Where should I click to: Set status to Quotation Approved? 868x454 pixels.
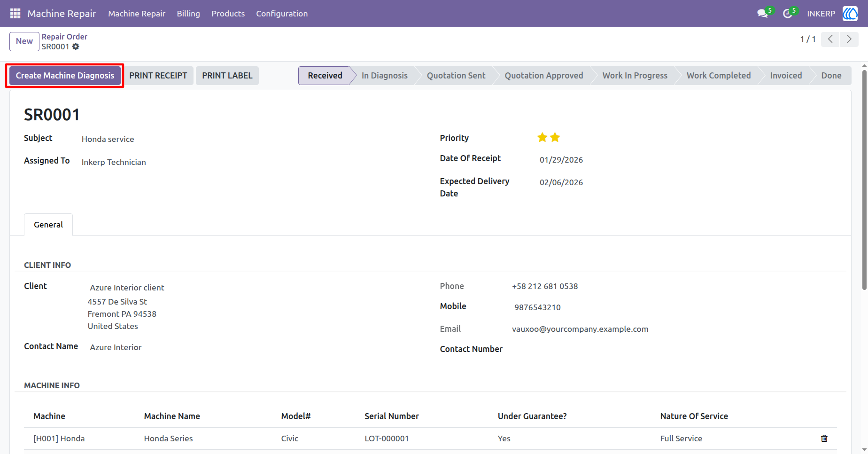click(544, 76)
